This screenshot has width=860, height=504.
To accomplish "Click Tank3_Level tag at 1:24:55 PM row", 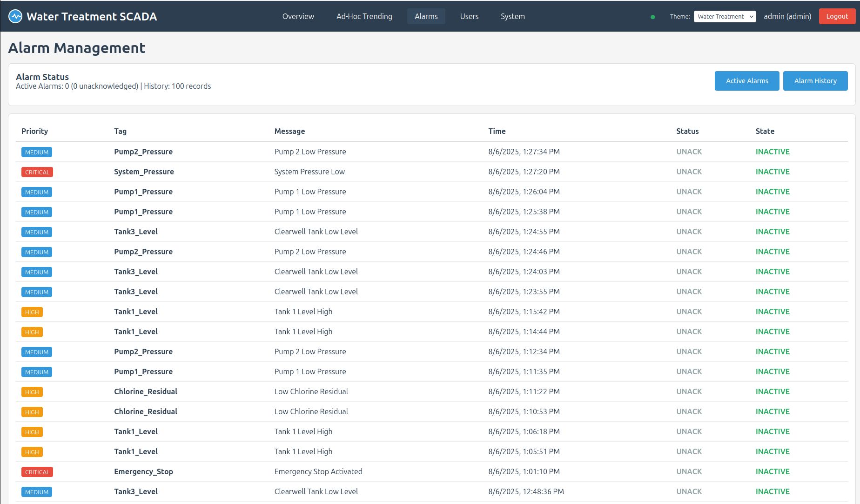I will [x=136, y=232].
